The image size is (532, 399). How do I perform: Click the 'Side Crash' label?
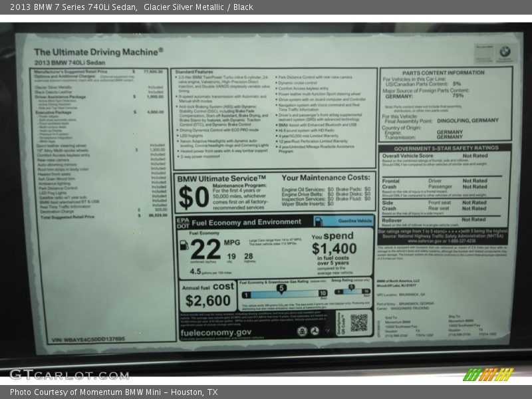389,205
